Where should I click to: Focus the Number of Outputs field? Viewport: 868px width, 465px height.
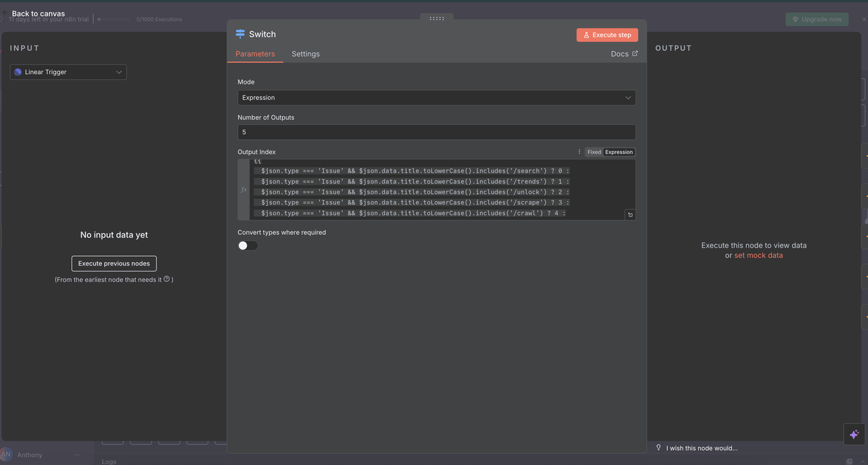(437, 132)
